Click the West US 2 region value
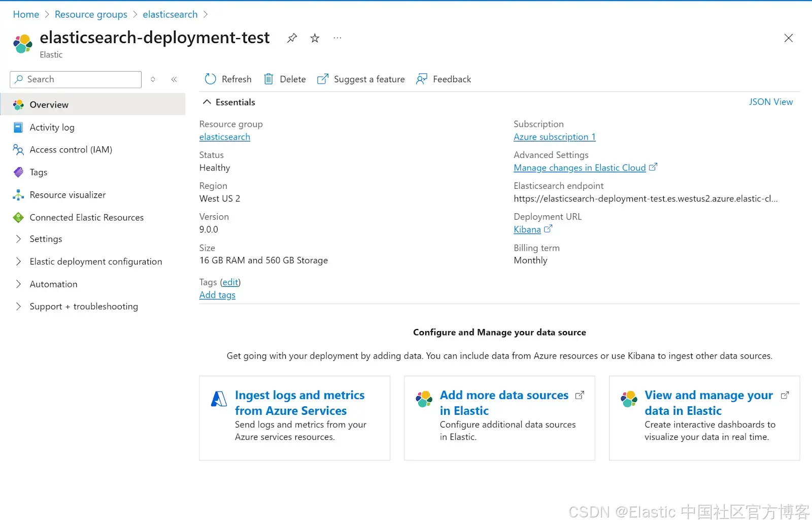This screenshot has height=526, width=812. tap(220, 199)
